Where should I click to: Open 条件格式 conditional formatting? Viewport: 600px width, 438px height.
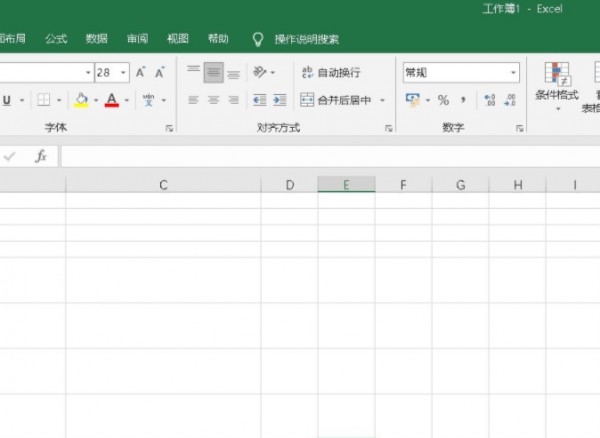pyautogui.click(x=557, y=86)
